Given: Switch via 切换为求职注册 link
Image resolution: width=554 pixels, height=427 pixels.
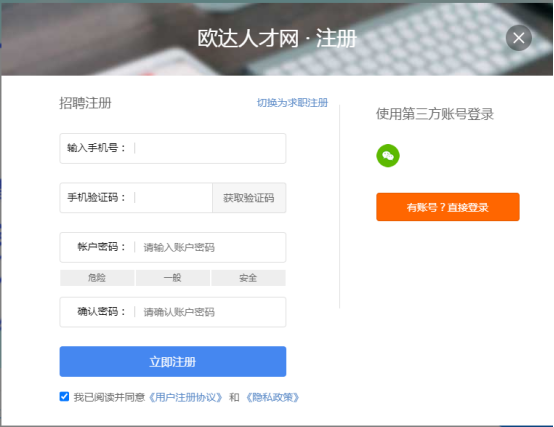Looking at the screenshot, I should 292,103.
